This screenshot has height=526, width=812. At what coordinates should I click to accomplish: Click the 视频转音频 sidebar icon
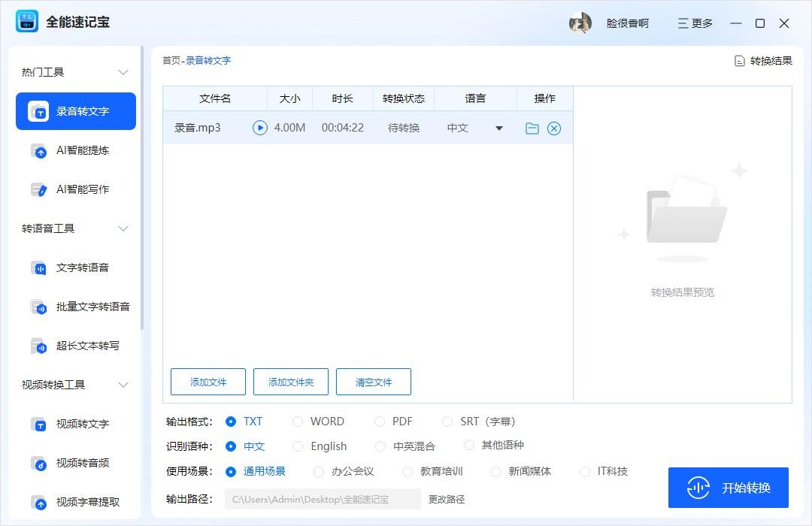[x=39, y=464]
